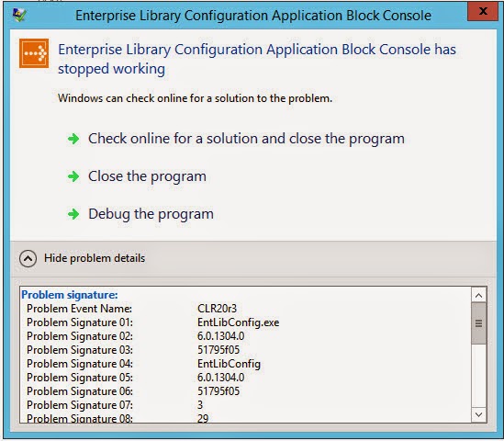504x441 pixels.
Task: Check online for a solution and close program
Action: 246,139
